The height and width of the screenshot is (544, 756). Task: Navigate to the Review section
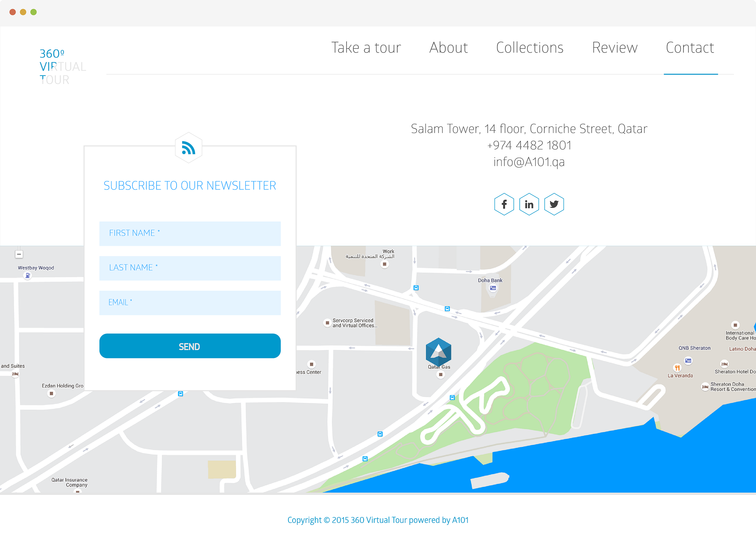(615, 48)
